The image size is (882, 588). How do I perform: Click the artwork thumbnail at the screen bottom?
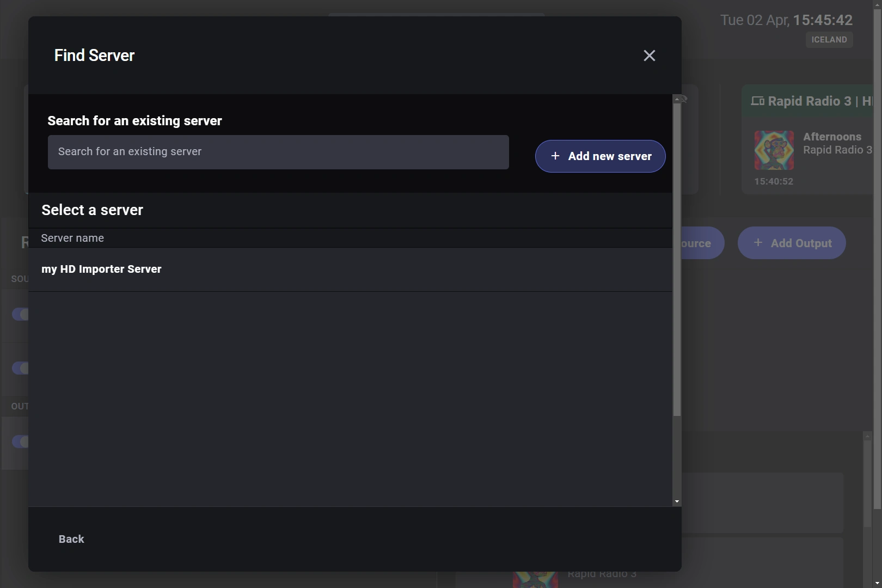click(535, 579)
